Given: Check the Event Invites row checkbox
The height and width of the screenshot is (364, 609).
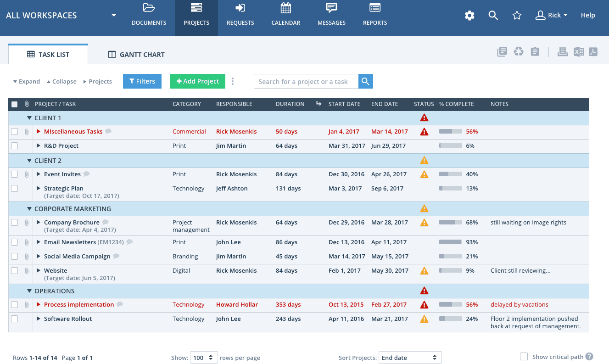Looking at the screenshot, I should click(x=15, y=174).
